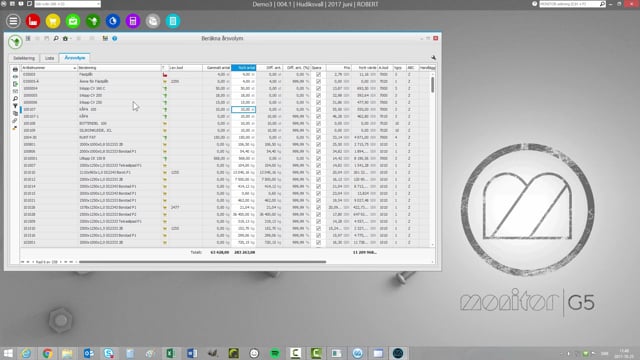This screenshot has height=360, width=640.
Task: Click the copy icon in the sidebar
Action: tap(15, 113)
